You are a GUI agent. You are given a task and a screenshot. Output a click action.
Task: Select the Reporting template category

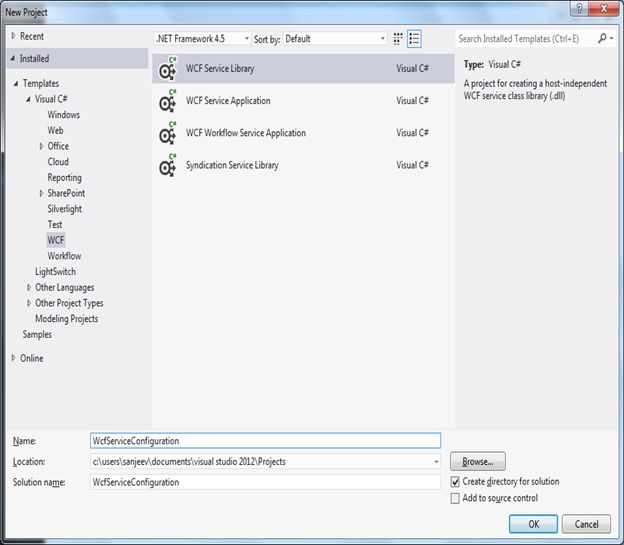click(x=64, y=178)
